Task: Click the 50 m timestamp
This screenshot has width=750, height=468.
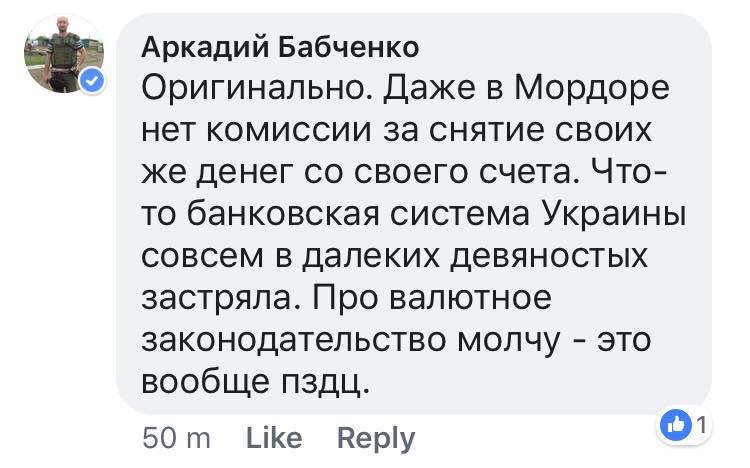Action: (x=178, y=437)
